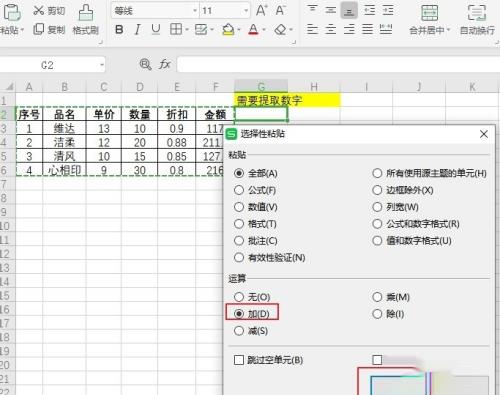Open the fill color dropdown arrow
Image resolution: width=500 pixels, height=395 pixels.
click(239, 30)
